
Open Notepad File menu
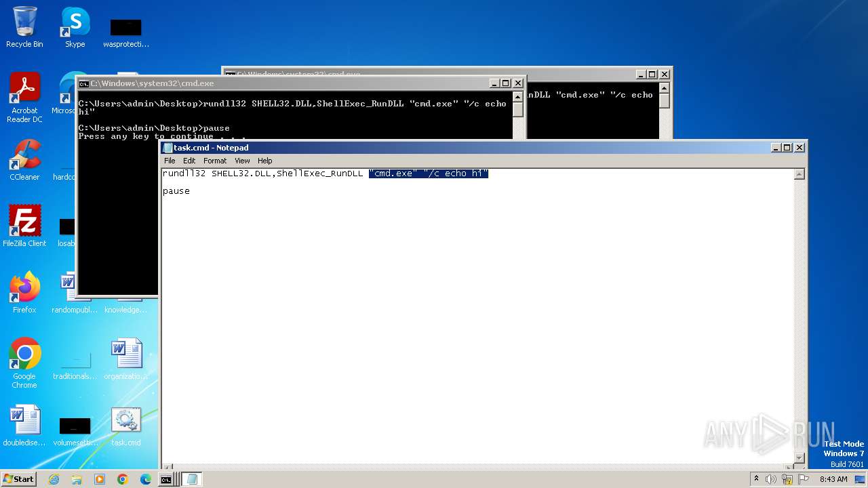[170, 161]
